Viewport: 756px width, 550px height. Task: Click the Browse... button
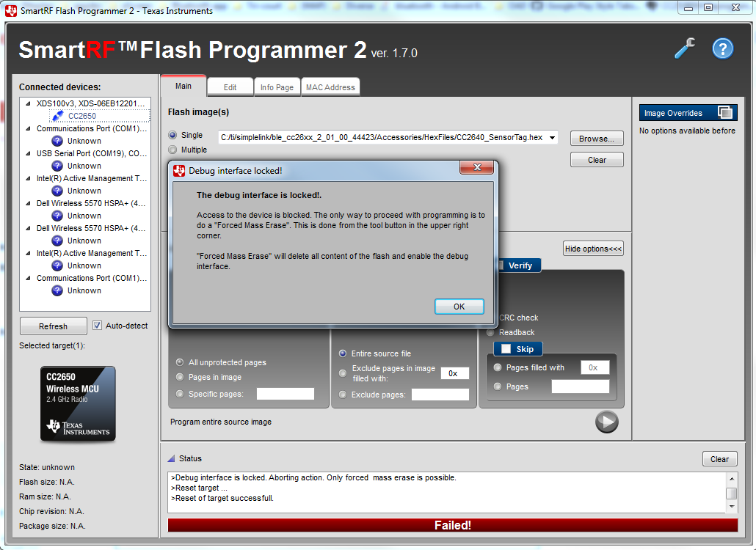[597, 139]
